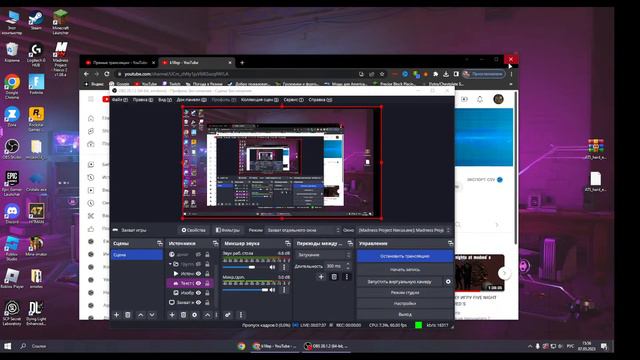Image resolution: width=640 pixels, height=360 pixels.
Task: Move the scene up in the Scenes panel
Action: 140,315
